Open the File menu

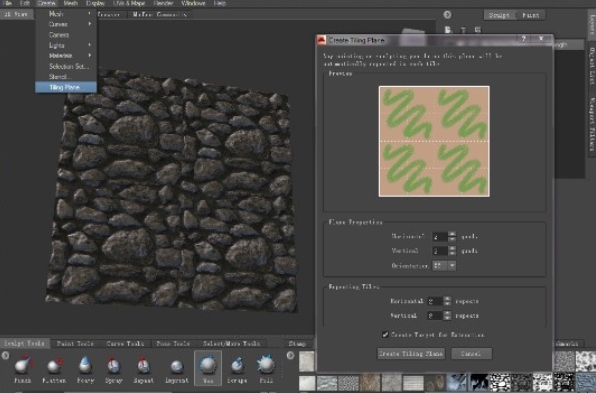pos(7,3)
